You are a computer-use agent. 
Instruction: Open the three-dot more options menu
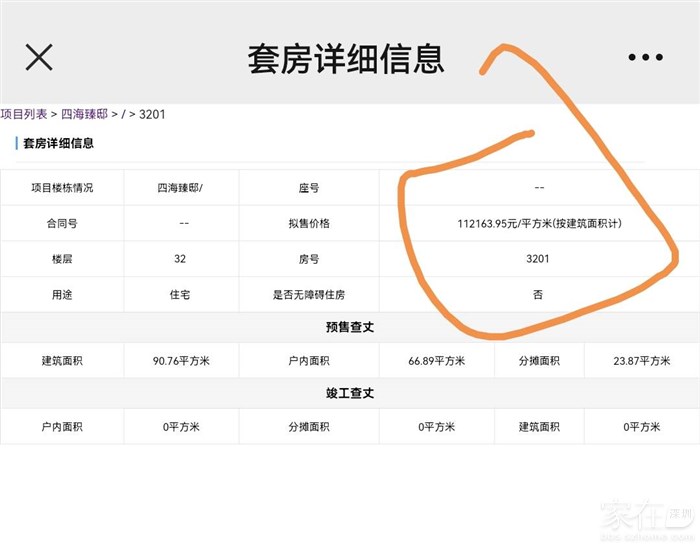(645, 57)
